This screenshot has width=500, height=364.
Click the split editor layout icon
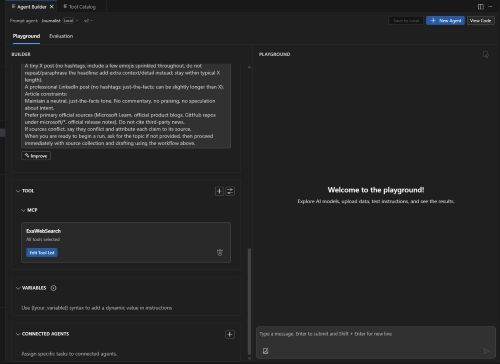point(480,7)
